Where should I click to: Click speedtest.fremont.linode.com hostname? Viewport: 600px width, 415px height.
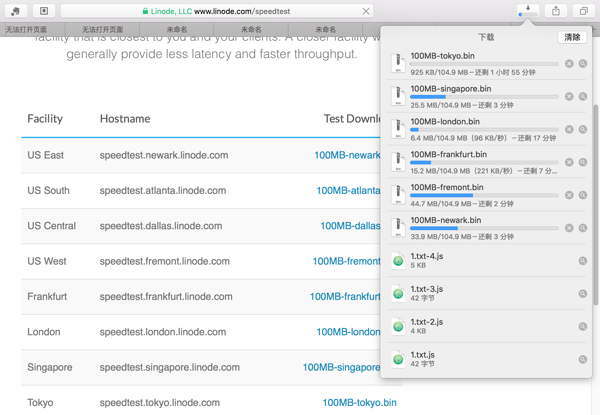(165, 261)
